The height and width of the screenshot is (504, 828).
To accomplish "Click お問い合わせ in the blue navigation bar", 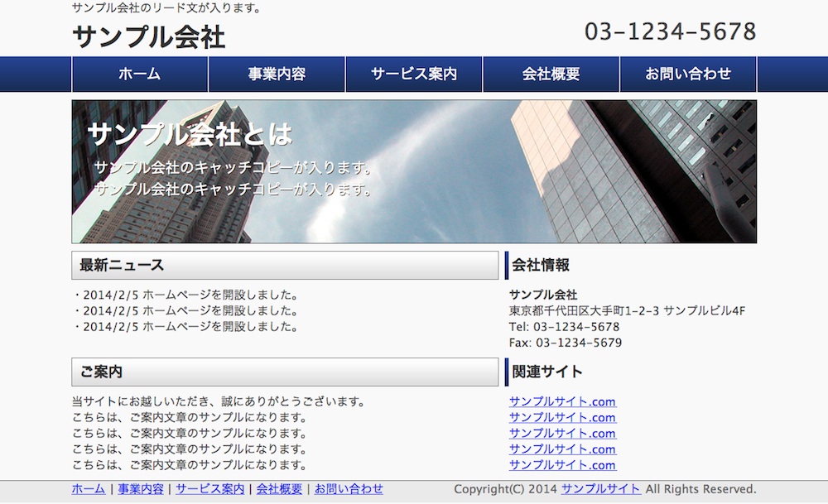I will tap(688, 74).
